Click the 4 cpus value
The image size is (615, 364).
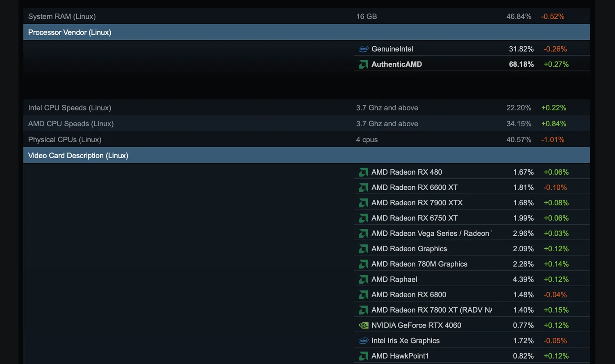367,140
